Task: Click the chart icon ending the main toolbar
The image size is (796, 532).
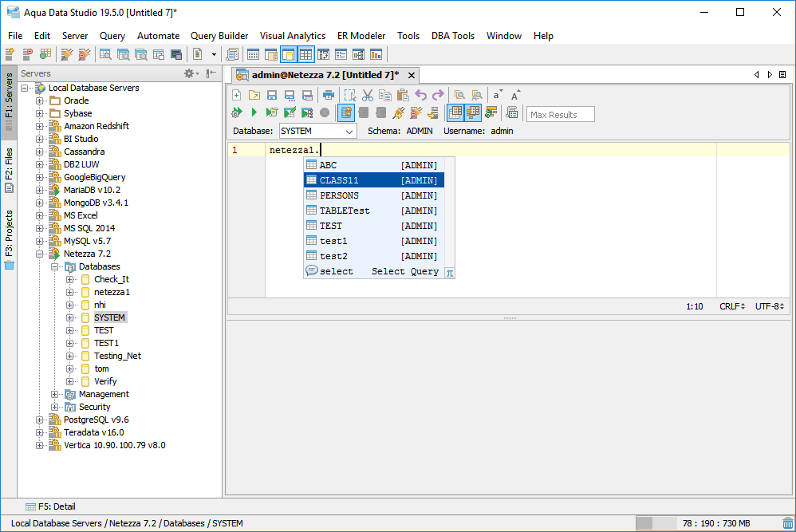Action: (x=376, y=54)
